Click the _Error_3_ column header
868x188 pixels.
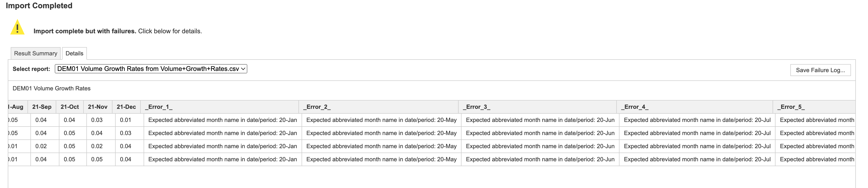click(537, 107)
